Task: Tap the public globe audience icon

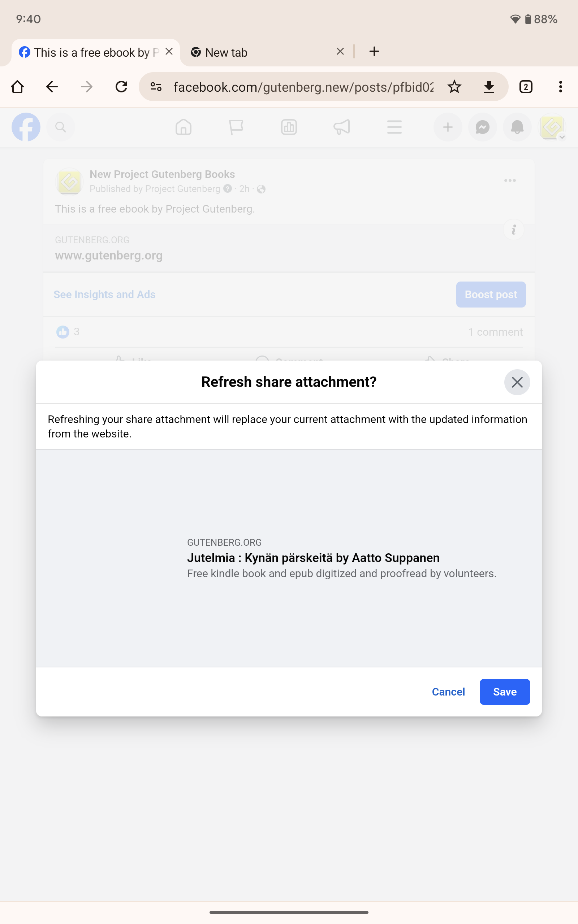Action: click(x=261, y=189)
